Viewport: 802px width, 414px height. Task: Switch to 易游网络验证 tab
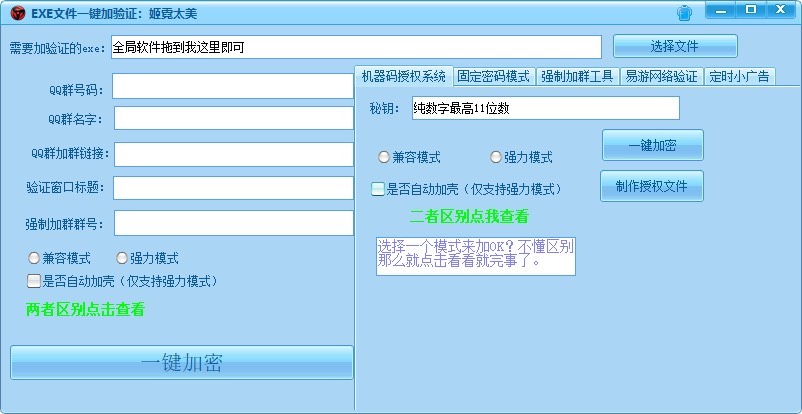tap(661, 76)
